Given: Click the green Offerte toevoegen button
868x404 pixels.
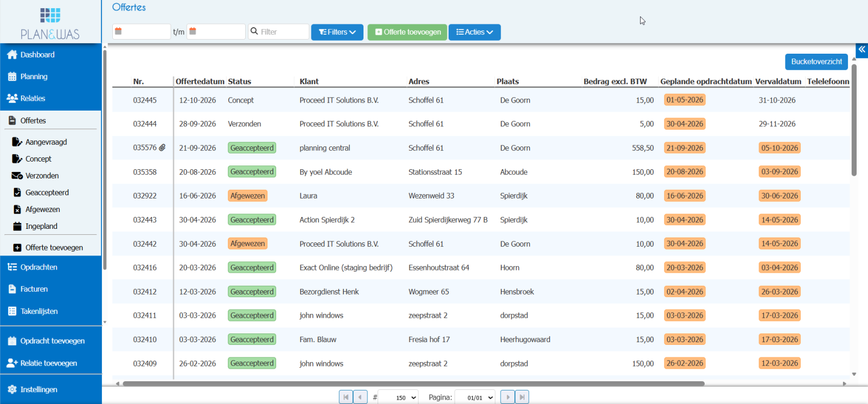Looking at the screenshot, I should coord(407,32).
